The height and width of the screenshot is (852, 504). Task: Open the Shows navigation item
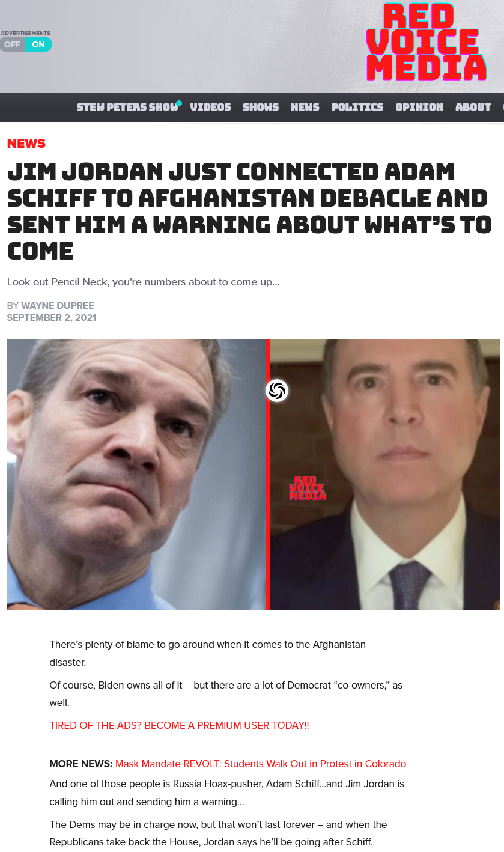pos(261,107)
